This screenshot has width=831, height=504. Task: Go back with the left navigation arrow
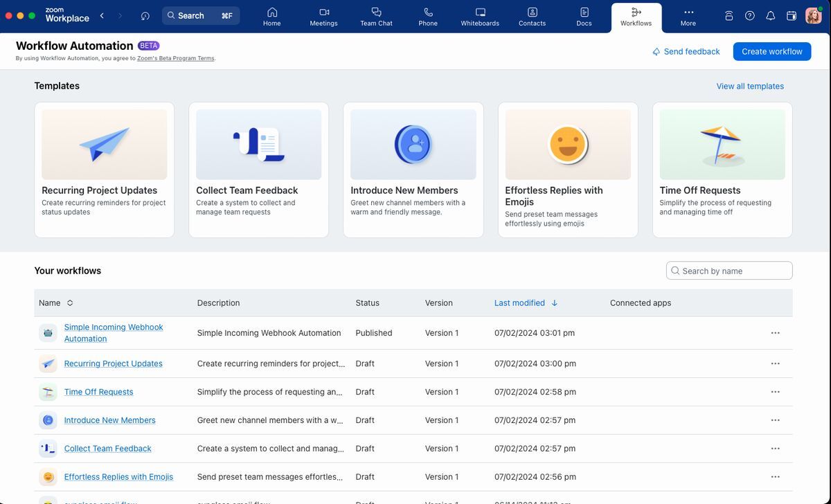pyautogui.click(x=102, y=15)
